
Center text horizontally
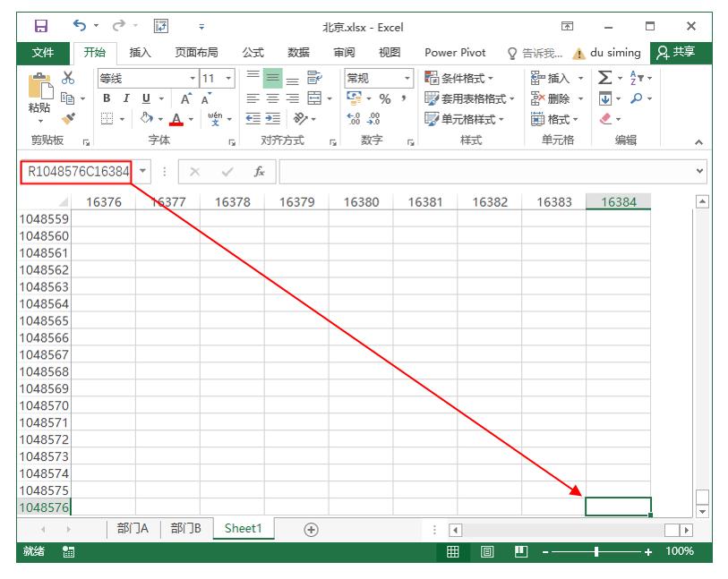[x=273, y=98]
